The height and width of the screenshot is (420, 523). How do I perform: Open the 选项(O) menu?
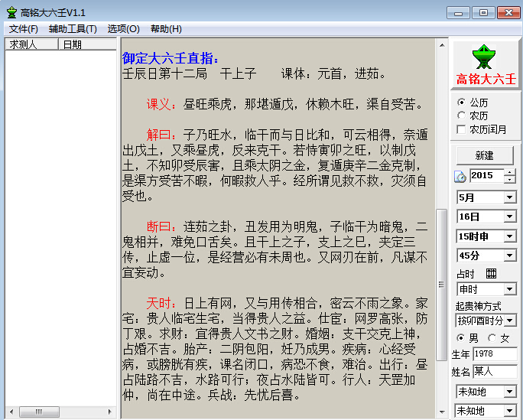[123, 29]
